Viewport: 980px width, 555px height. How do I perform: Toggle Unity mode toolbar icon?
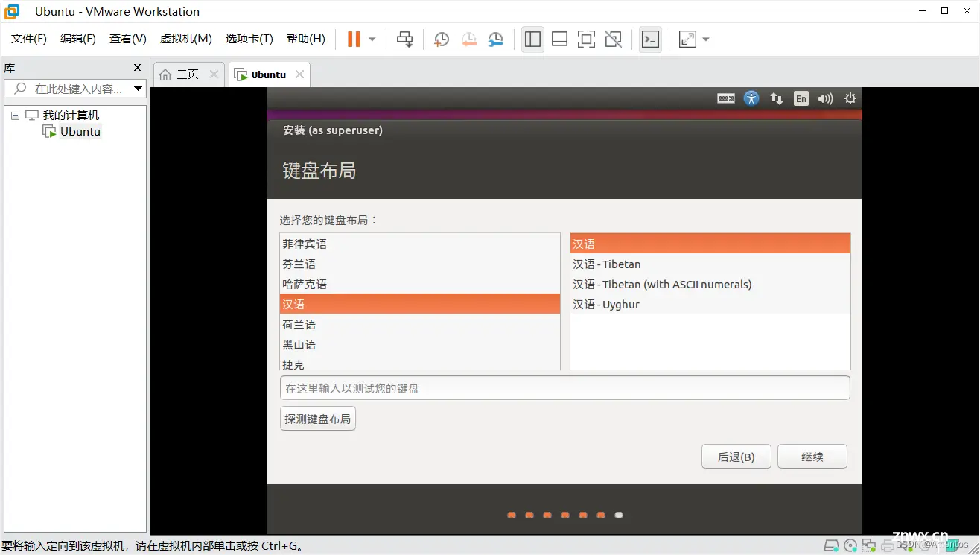click(613, 39)
